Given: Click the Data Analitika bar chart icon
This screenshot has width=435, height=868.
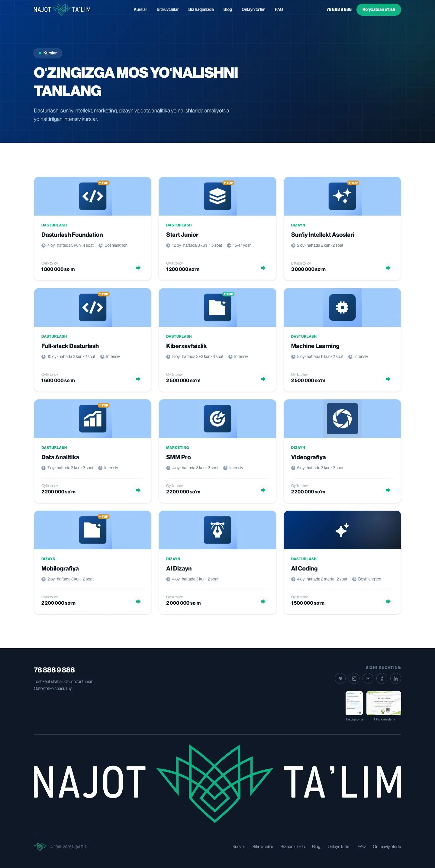Looking at the screenshot, I should [x=93, y=418].
